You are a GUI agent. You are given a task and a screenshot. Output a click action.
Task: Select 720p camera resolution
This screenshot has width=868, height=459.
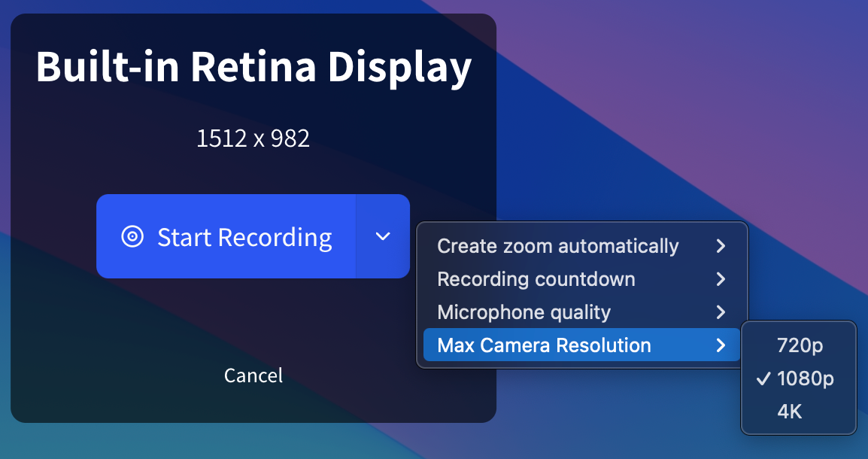800,345
